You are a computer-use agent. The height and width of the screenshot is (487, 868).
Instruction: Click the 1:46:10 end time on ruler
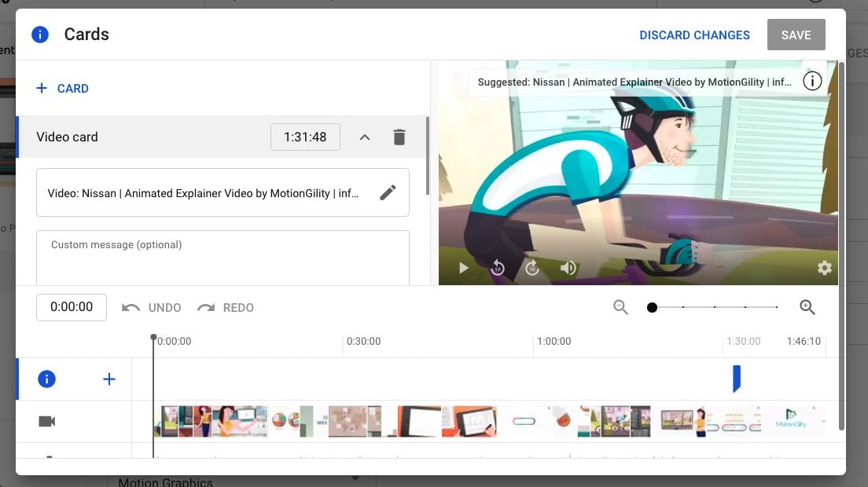804,341
